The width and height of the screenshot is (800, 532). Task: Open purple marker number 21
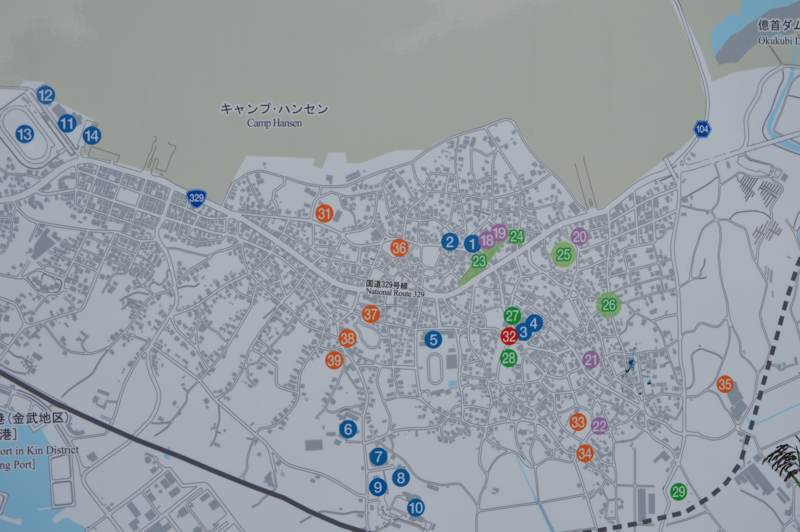pyautogui.click(x=591, y=360)
